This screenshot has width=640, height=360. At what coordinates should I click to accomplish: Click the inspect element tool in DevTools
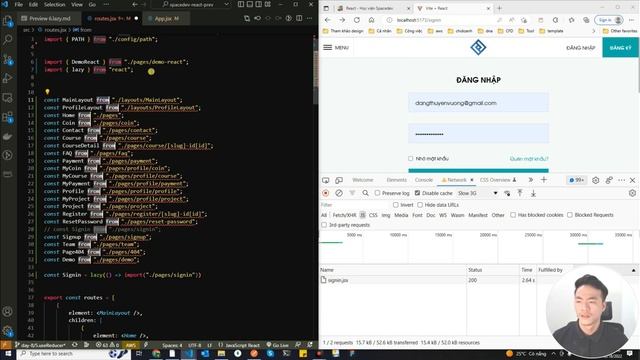point(326,180)
